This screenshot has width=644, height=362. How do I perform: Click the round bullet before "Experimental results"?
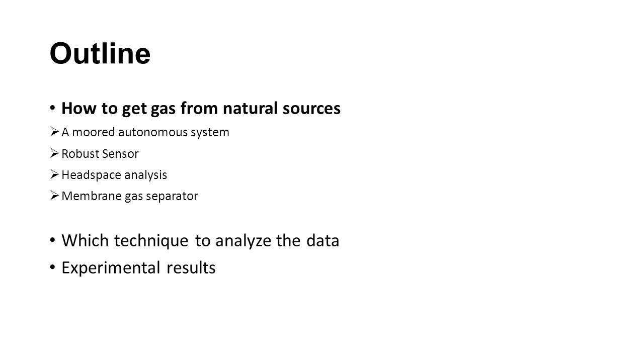tap(53, 268)
